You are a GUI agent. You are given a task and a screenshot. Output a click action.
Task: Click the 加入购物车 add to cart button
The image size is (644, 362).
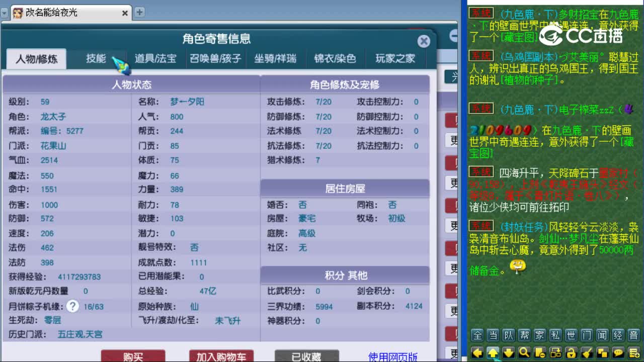point(221,356)
